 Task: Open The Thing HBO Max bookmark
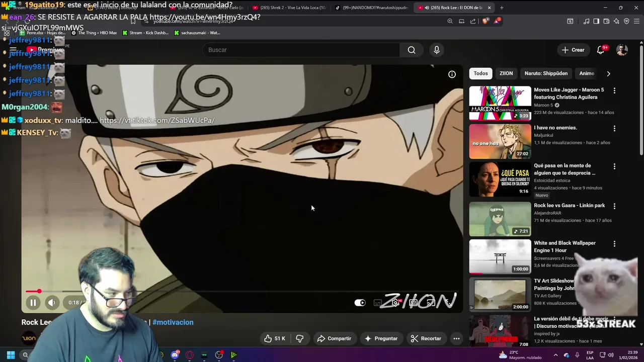point(94,33)
